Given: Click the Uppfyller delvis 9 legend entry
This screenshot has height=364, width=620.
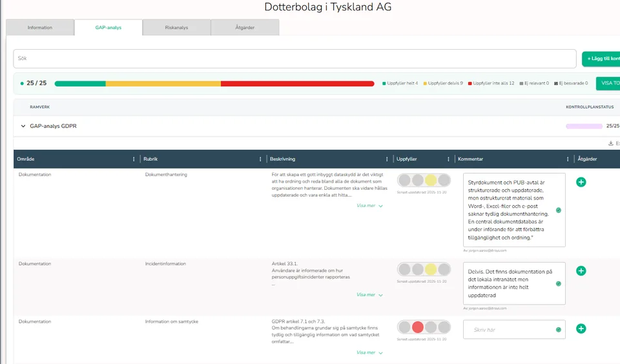Looking at the screenshot, I should (443, 83).
